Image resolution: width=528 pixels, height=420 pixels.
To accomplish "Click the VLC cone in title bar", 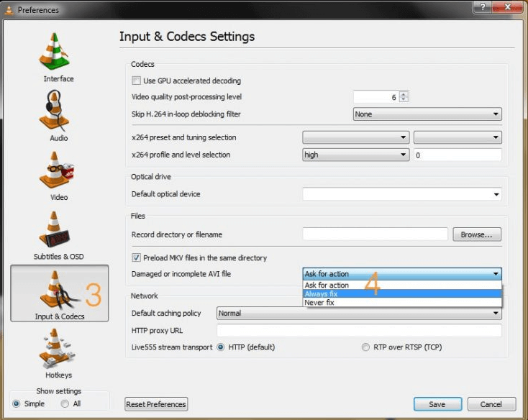I will tap(9, 10).
